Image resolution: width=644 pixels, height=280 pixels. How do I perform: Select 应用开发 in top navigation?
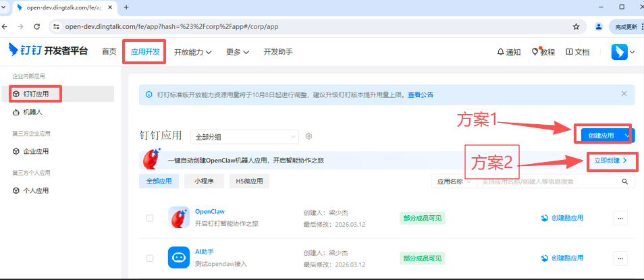(x=144, y=52)
